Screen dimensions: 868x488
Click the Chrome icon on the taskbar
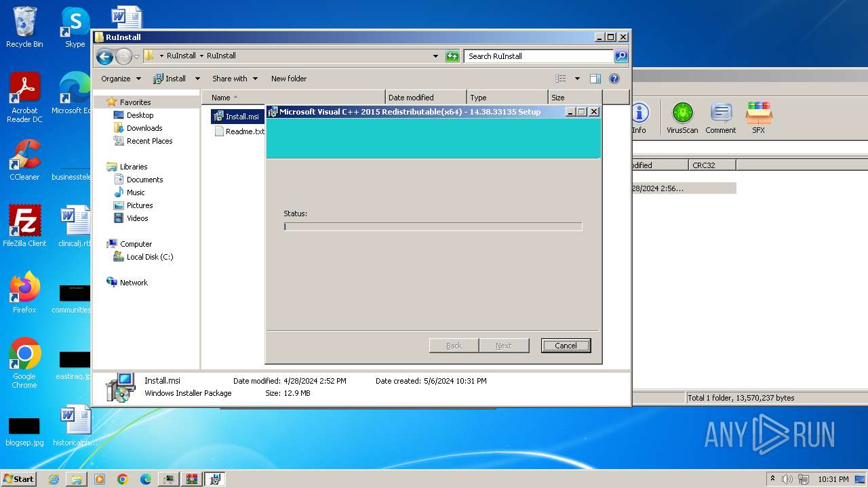click(x=123, y=479)
